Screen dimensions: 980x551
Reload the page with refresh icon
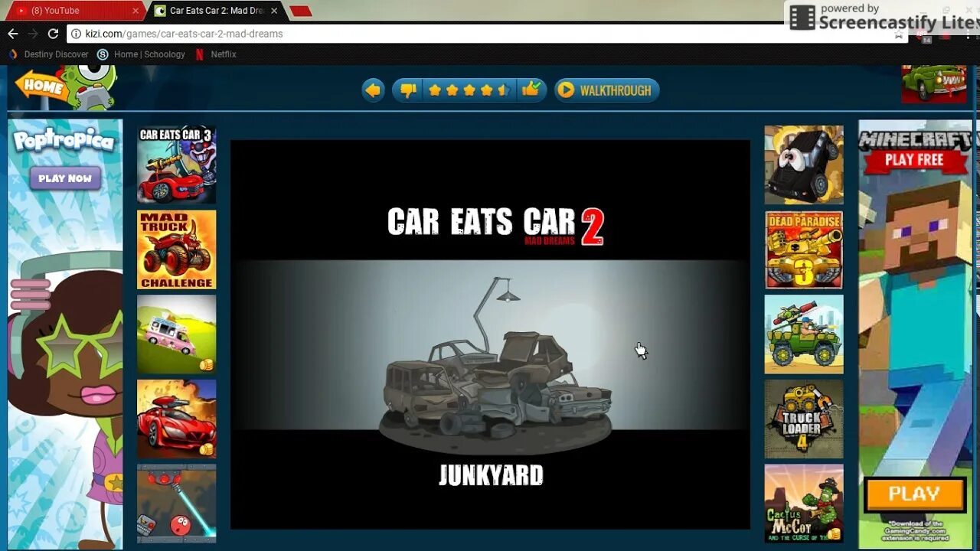click(53, 34)
